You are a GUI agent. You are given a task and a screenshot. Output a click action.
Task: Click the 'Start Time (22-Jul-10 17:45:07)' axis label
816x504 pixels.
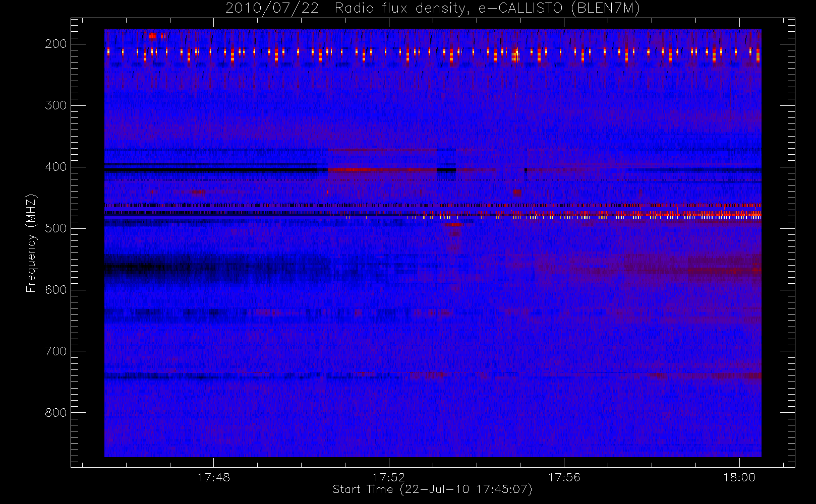[433, 489]
